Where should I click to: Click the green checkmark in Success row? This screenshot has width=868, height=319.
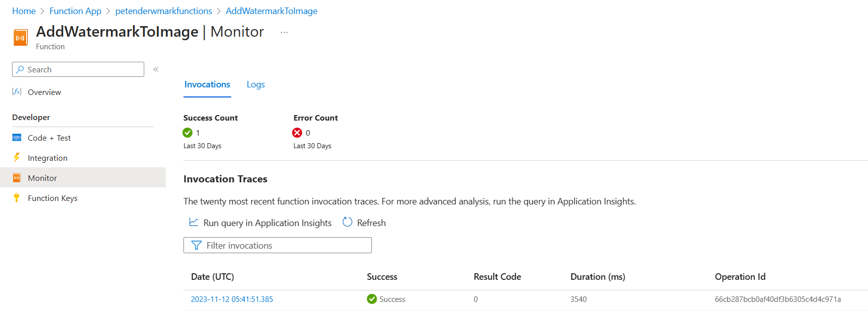372,299
